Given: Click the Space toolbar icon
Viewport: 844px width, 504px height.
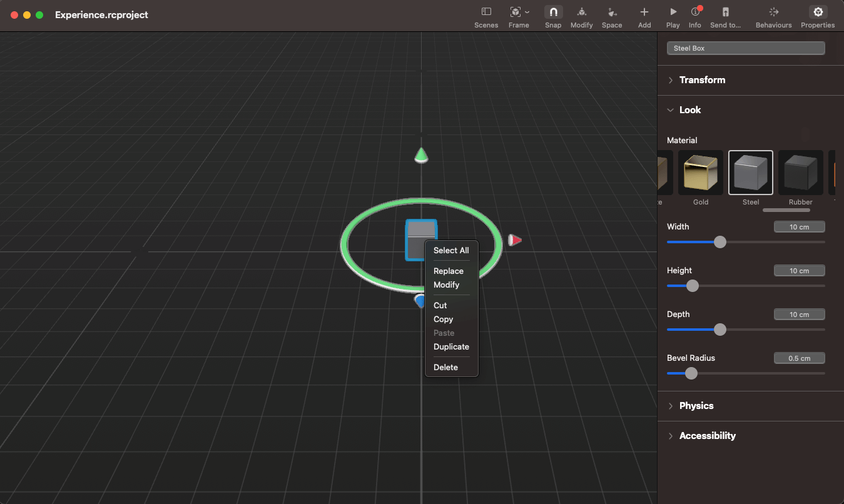Looking at the screenshot, I should coord(612,12).
